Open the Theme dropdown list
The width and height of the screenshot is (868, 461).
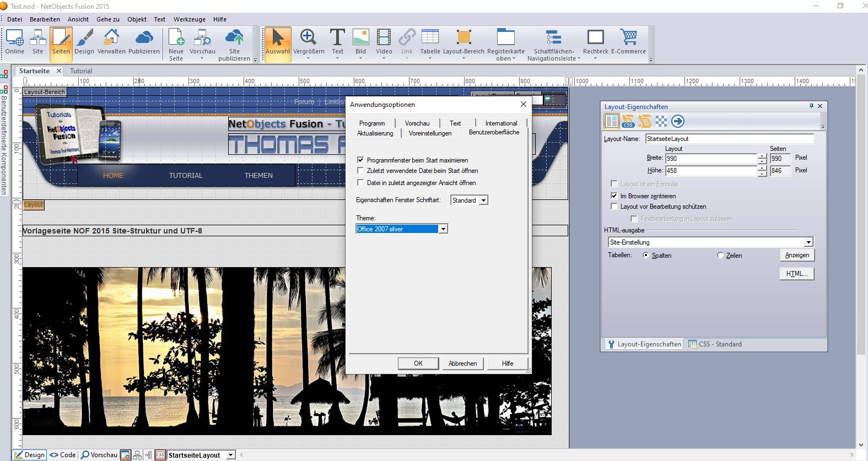[x=443, y=229]
